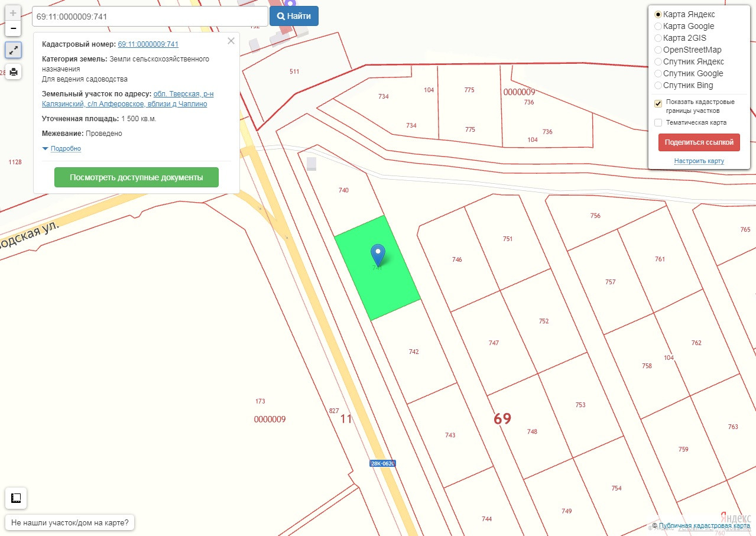
Task: Click parcel number 762 on map
Action: pos(696,343)
